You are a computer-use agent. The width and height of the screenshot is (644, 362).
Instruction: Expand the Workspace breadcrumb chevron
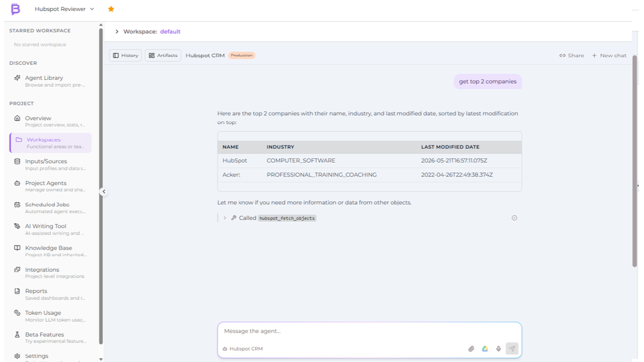click(117, 31)
